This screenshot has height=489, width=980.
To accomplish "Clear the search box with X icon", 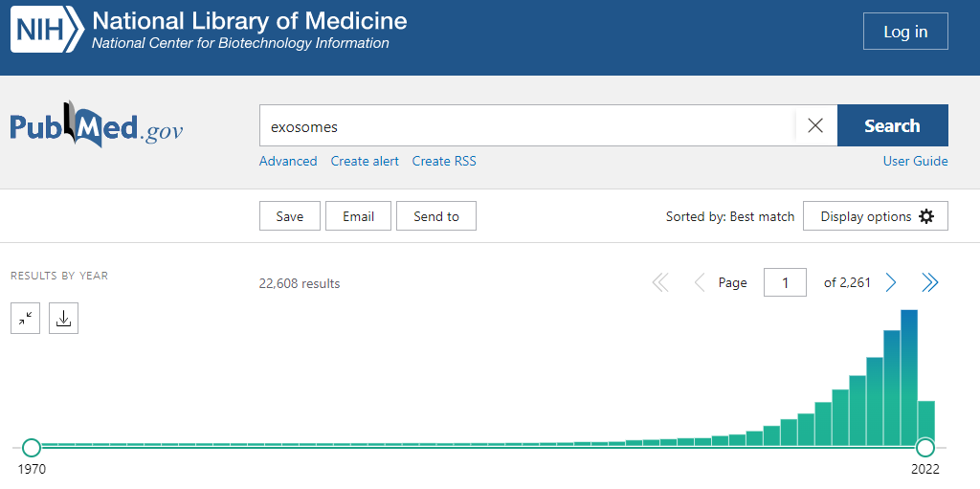I will coord(815,126).
